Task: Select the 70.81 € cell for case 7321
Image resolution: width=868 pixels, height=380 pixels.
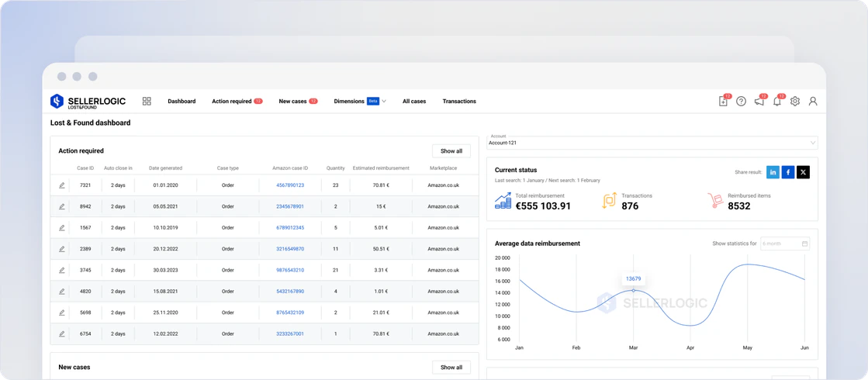Action: tap(381, 185)
